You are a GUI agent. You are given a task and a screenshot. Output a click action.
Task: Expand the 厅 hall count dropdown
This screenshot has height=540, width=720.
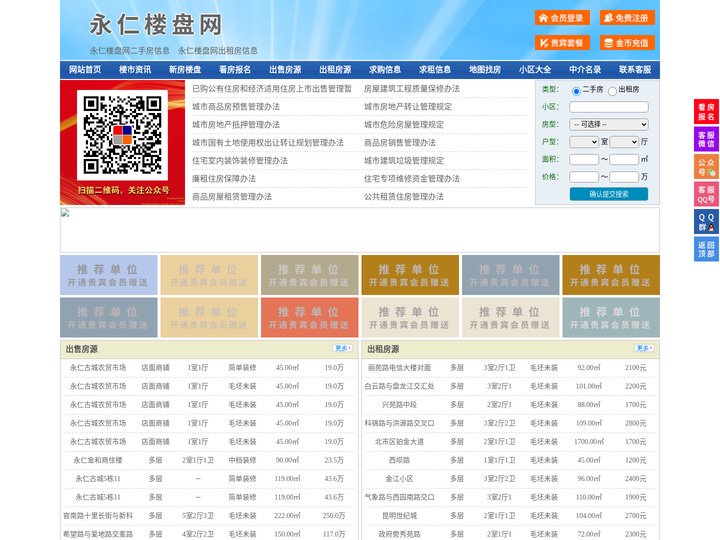point(624,142)
